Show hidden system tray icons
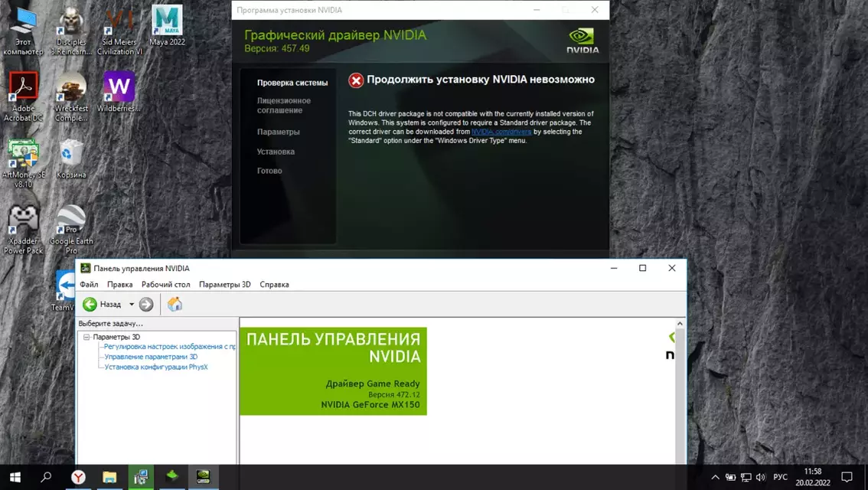Image resolution: width=868 pixels, height=490 pixels. click(715, 477)
